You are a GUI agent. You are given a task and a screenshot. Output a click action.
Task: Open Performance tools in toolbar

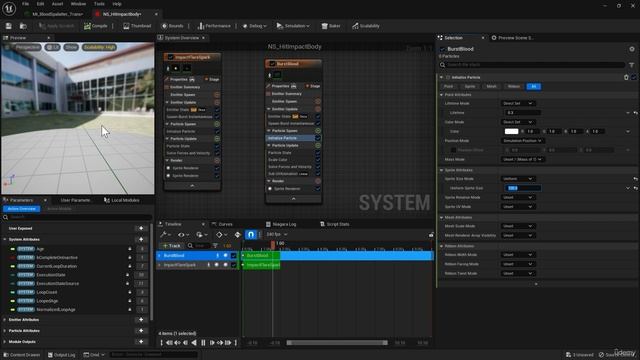tap(214, 26)
